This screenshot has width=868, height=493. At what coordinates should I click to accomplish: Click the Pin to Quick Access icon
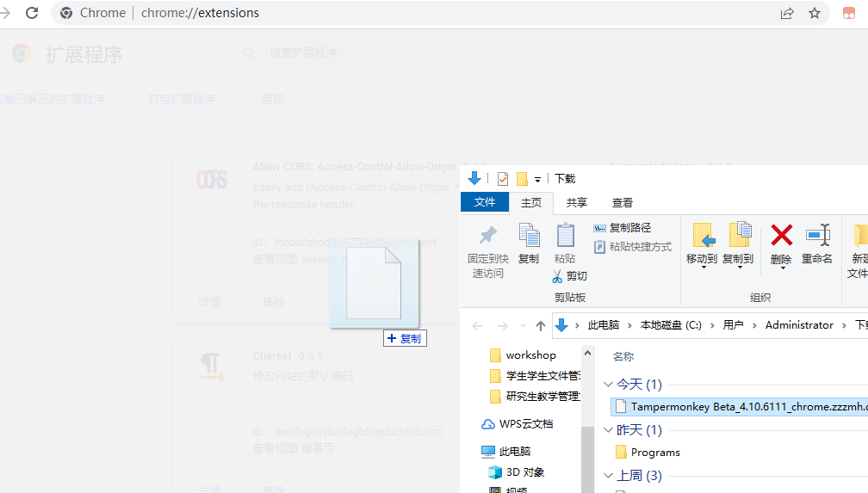(488, 235)
